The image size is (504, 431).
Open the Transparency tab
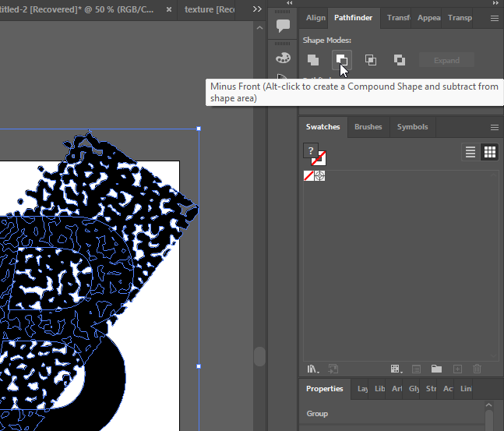point(460,18)
